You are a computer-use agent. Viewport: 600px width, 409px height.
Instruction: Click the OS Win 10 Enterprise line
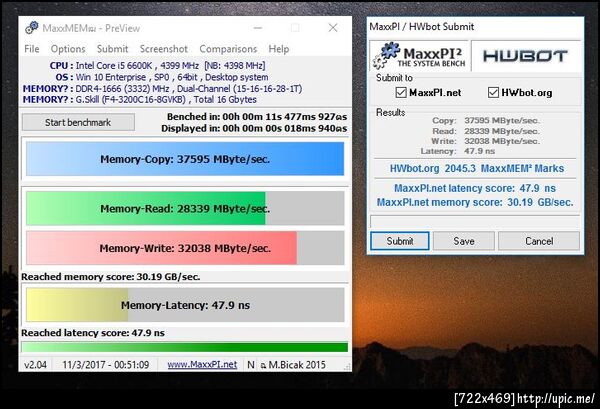pos(162,77)
